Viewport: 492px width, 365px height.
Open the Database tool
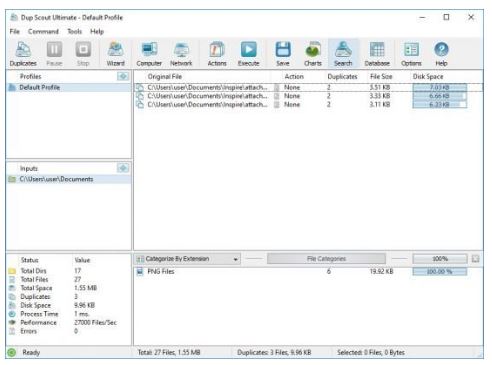click(x=377, y=53)
